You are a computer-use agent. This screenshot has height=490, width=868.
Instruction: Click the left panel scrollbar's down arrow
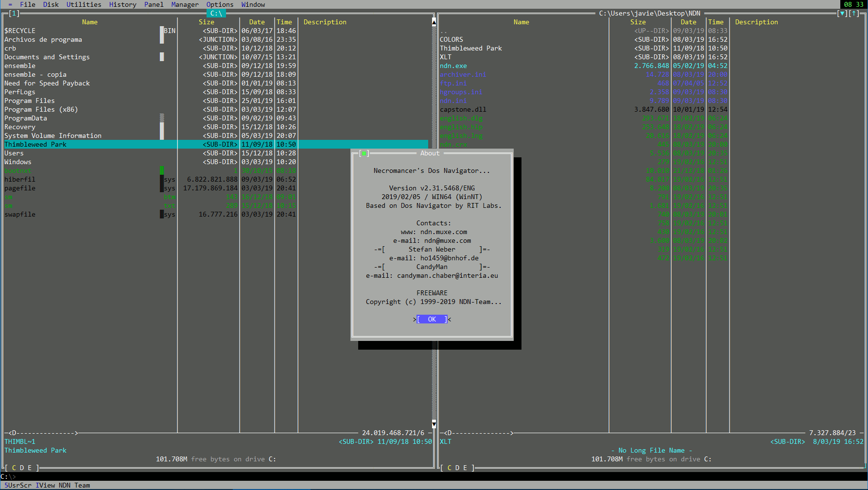pos(434,424)
